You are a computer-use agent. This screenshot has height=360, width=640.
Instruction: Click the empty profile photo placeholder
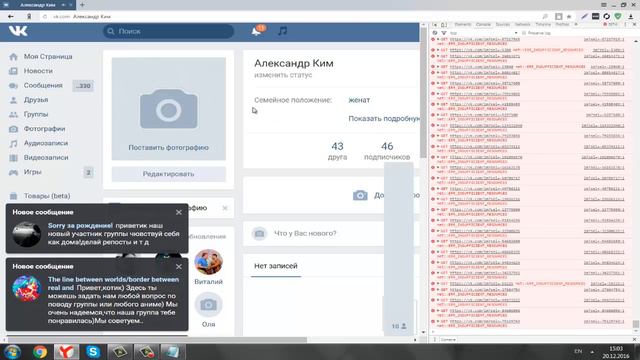click(169, 109)
